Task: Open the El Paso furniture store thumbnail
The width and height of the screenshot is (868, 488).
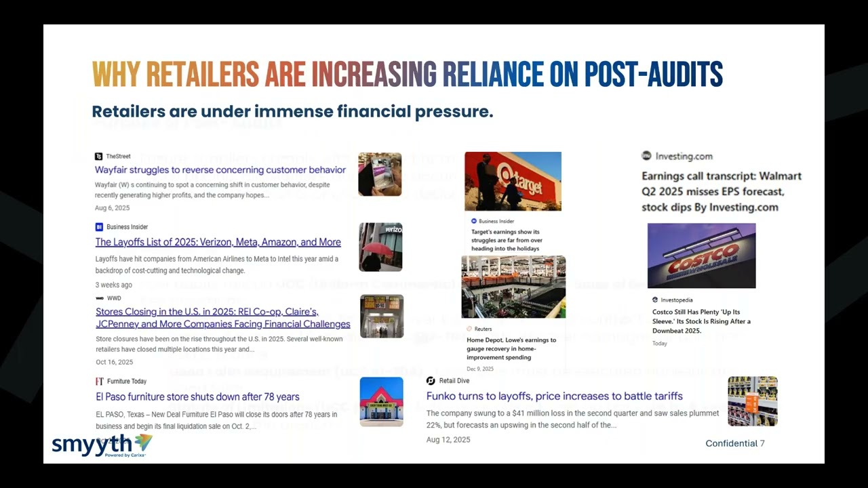Action: tap(381, 402)
